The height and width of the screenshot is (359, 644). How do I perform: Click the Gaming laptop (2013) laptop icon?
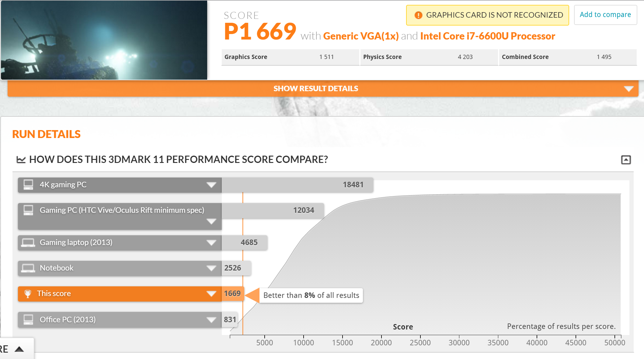28,243
